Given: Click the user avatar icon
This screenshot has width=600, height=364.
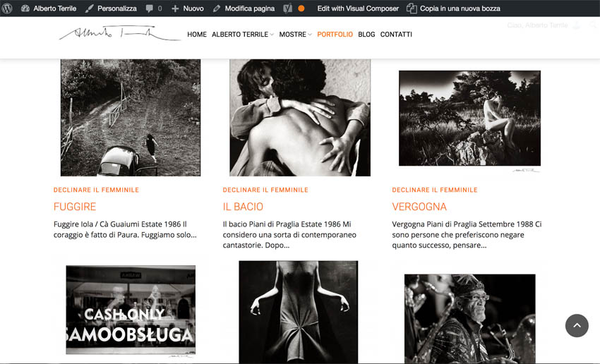Looking at the screenshot, I should click(x=576, y=25).
